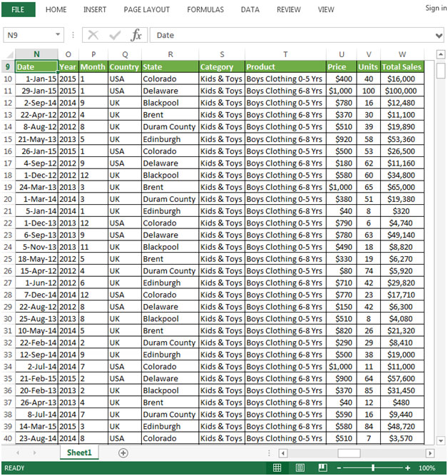The image size is (448, 476).
Task: Select the $320 total sales cell
Action: tap(402, 211)
